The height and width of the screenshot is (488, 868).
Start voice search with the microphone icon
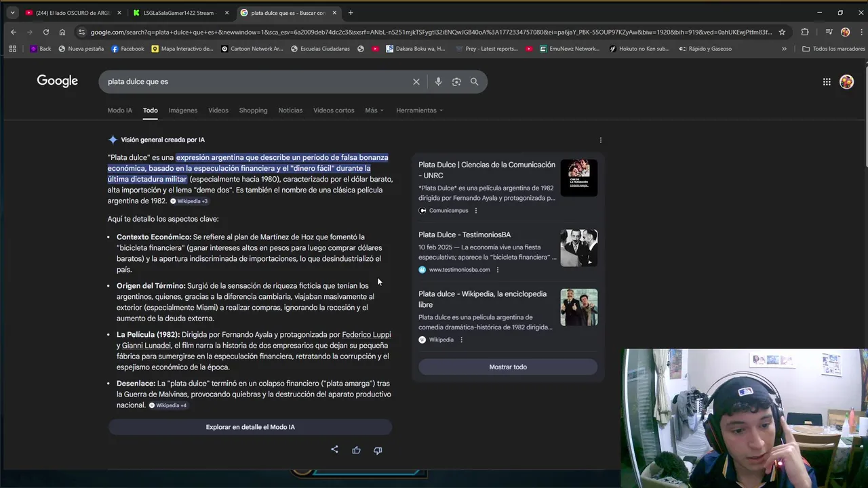tap(438, 81)
